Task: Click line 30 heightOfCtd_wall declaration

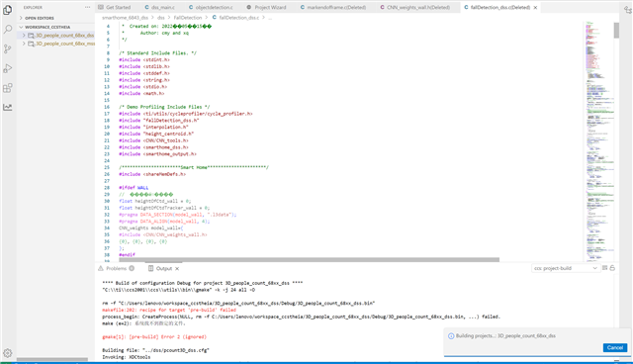Action: tap(155, 201)
